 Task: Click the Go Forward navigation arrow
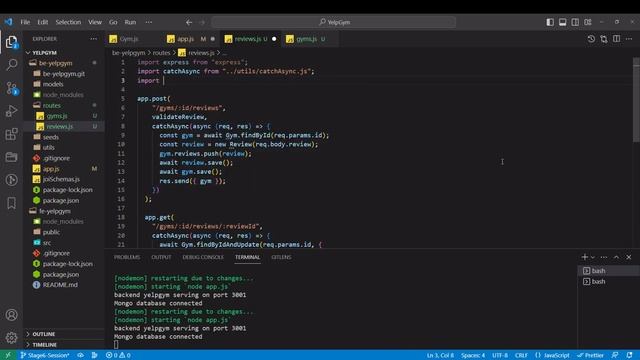point(202,22)
